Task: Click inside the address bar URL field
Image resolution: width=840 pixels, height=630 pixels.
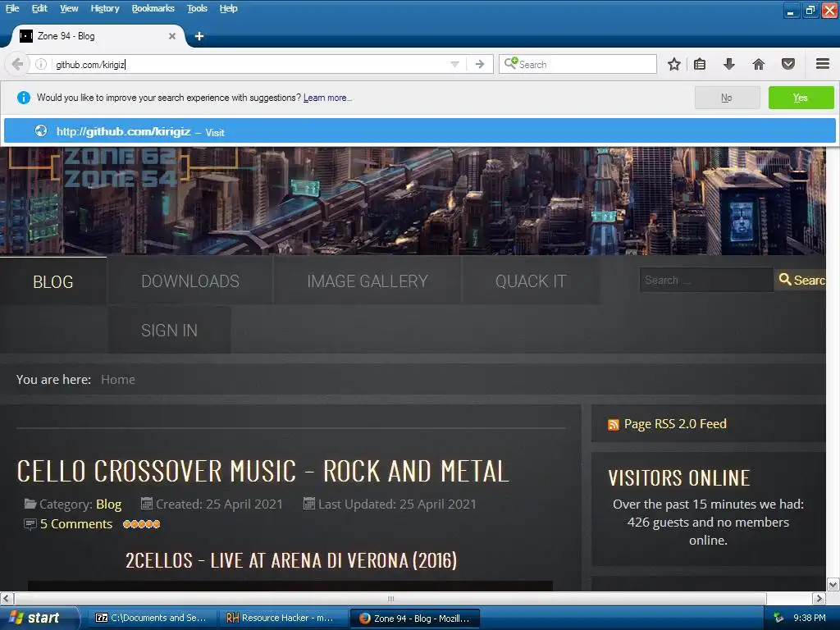Action: [x=249, y=64]
